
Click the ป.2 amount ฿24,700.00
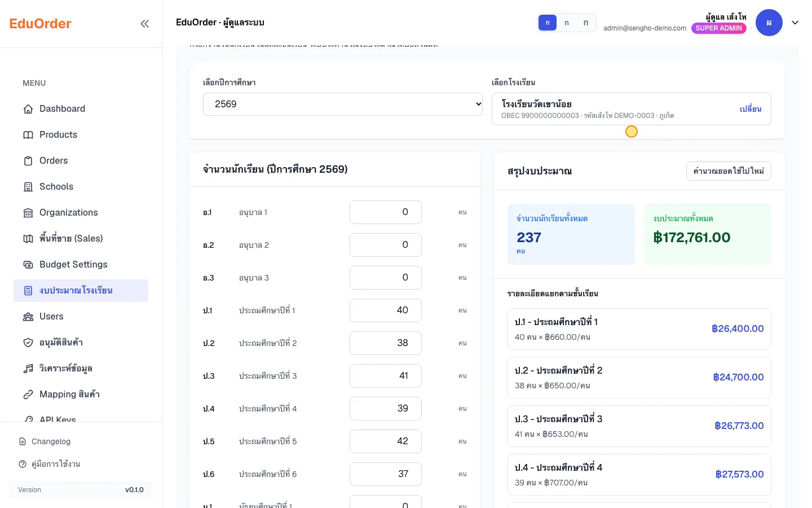tap(738, 378)
